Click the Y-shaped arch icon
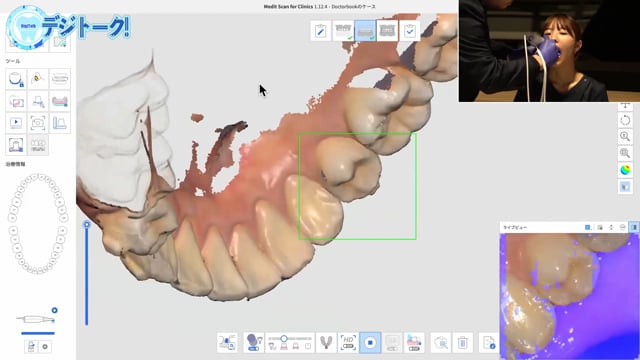This screenshot has width=640, height=360. click(x=326, y=342)
